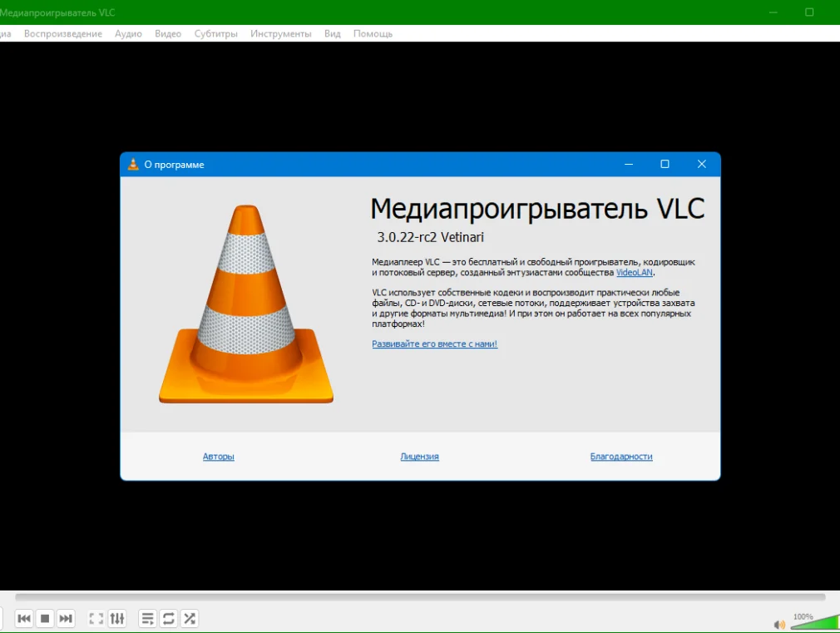
Task: Toggle fullscreen video mode
Action: (96, 618)
